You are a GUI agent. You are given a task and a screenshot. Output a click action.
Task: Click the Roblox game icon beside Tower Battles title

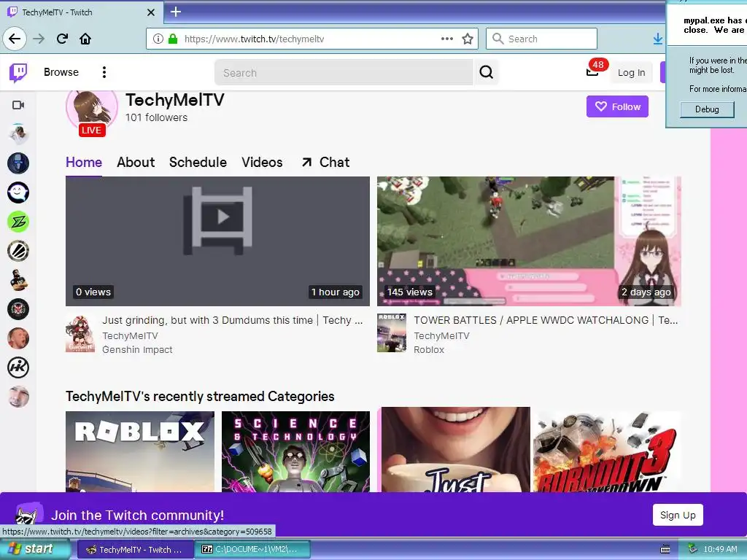[x=392, y=332]
